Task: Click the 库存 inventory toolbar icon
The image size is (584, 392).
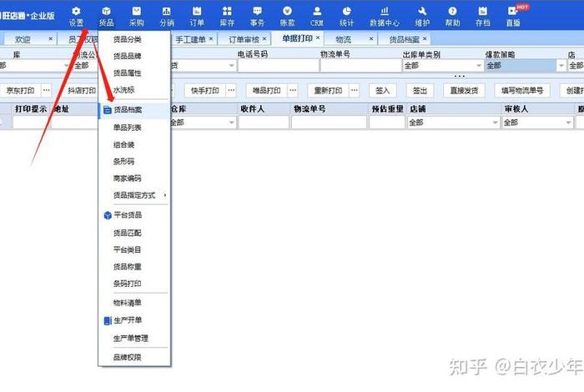Action: point(227,17)
